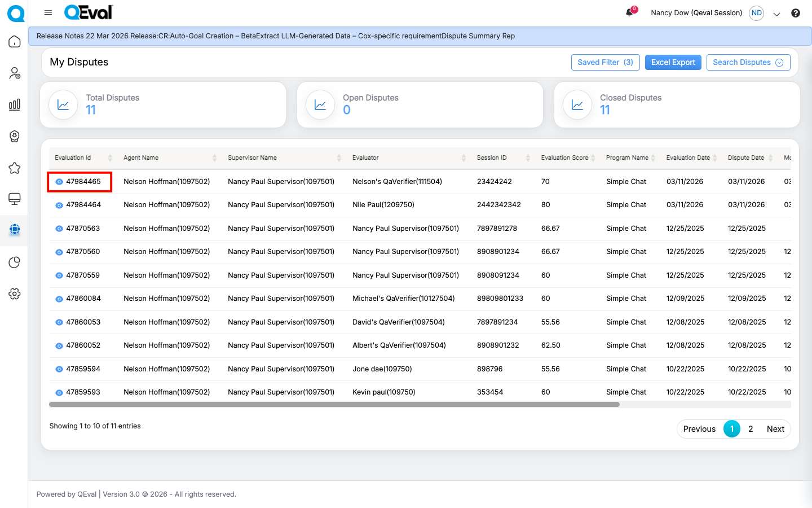
Task: Open Saved Filter (3)
Action: tap(605, 63)
